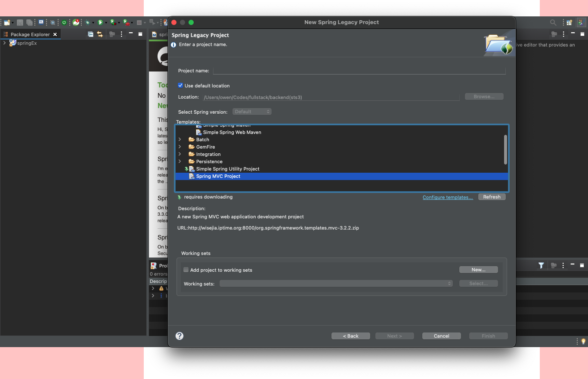
Task: Click the Run External Tools toolbox icon
Action: tap(126, 22)
